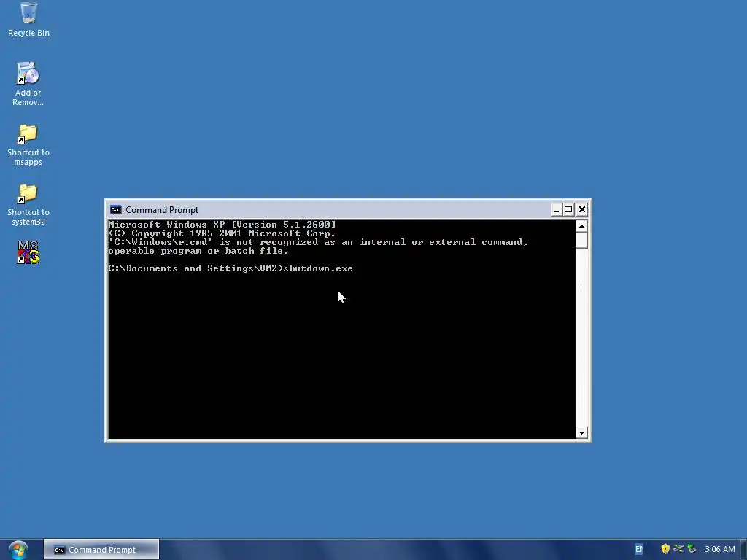Image resolution: width=747 pixels, height=560 pixels.
Task: Select the MS colorful shortcut icon on desktop
Action: 28,252
